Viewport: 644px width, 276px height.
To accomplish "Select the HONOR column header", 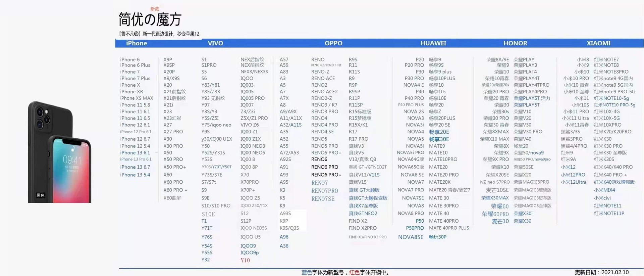I will click(515, 43).
